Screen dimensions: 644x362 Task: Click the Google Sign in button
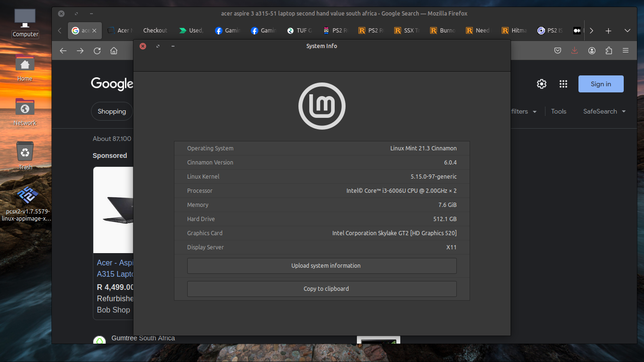click(601, 84)
